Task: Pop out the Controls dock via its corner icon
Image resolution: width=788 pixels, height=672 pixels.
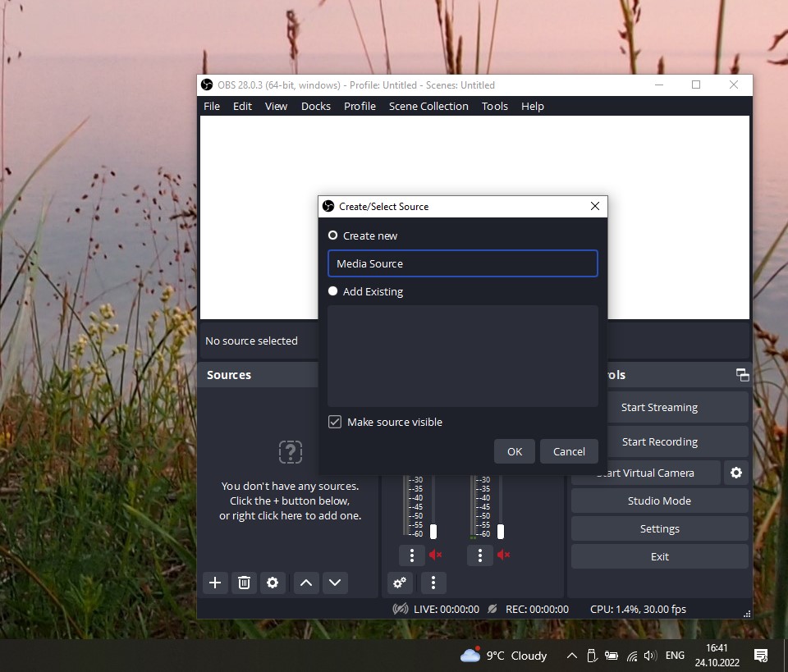Action: pos(742,375)
